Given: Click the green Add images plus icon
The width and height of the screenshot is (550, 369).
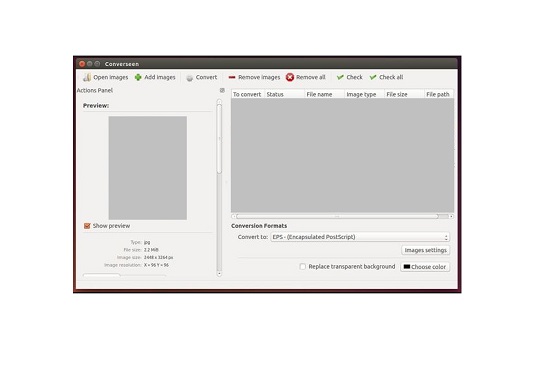Looking at the screenshot, I should (138, 77).
